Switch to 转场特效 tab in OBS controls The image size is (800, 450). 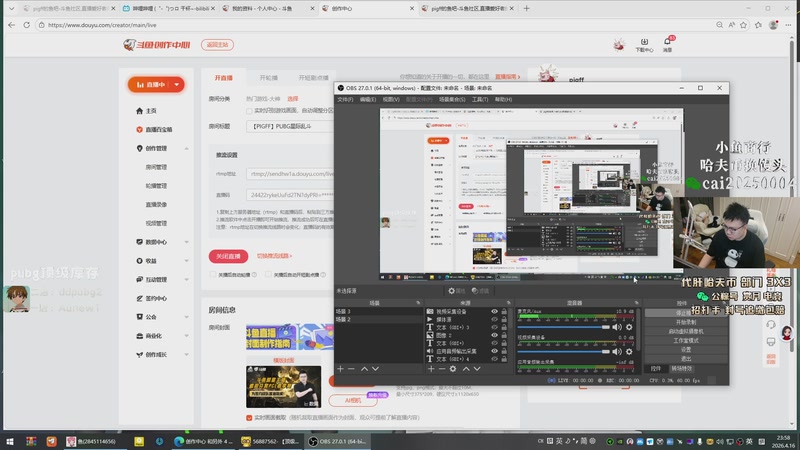(x=682, y=368)
